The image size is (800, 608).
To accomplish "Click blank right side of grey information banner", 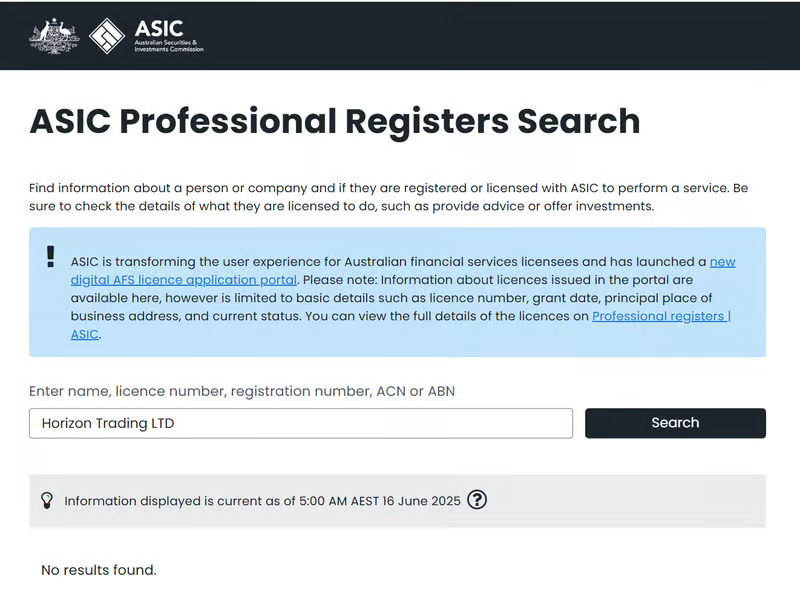I will (640, 501).
